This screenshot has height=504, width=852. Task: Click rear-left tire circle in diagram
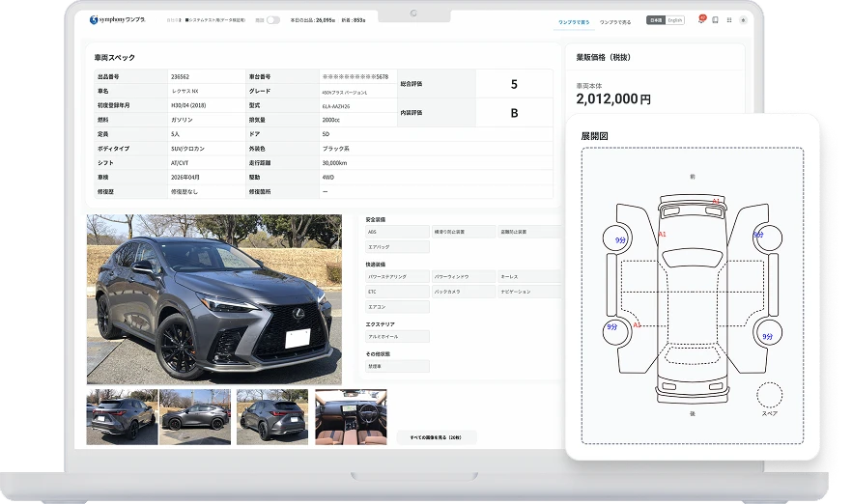point(617,332)
